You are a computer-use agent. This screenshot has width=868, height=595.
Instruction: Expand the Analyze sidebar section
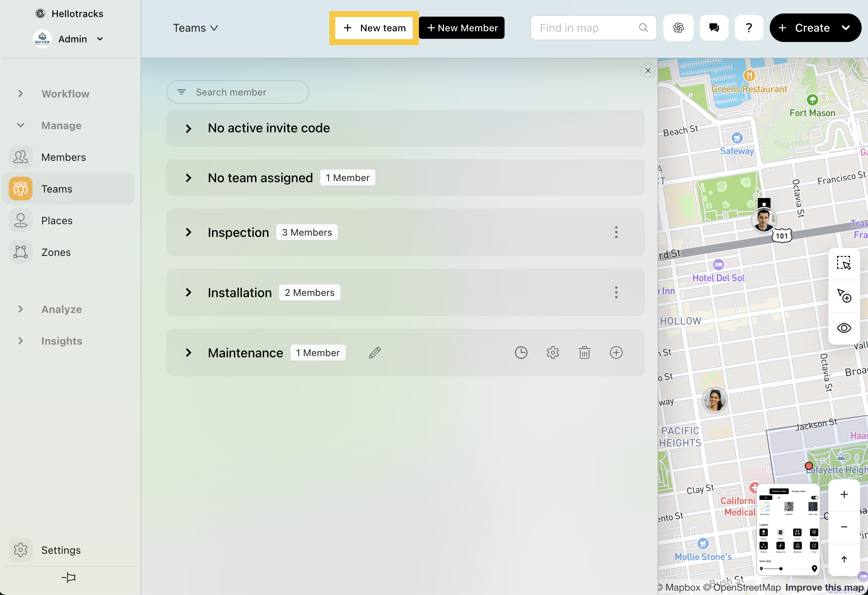point(21,309)
